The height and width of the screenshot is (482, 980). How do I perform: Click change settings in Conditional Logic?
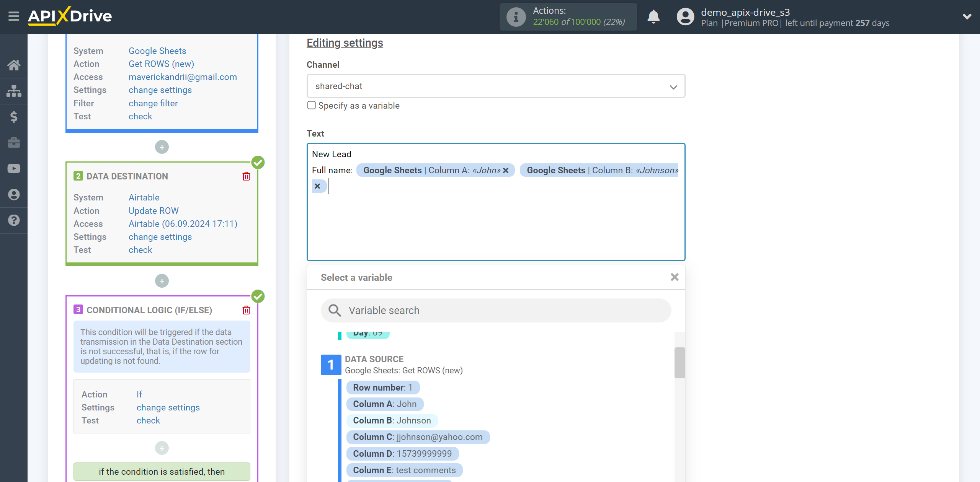(x=168, y=407)
